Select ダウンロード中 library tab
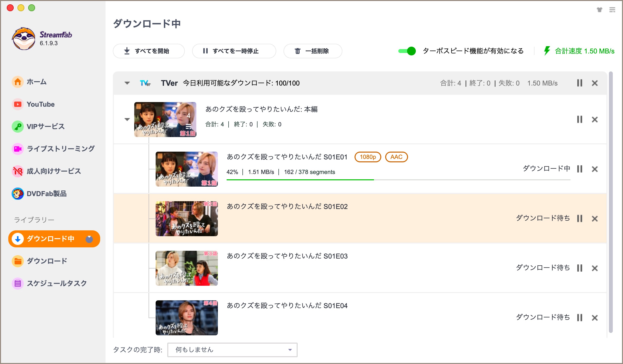Screen dimensions: 623x364 click(x=54, y=239)
